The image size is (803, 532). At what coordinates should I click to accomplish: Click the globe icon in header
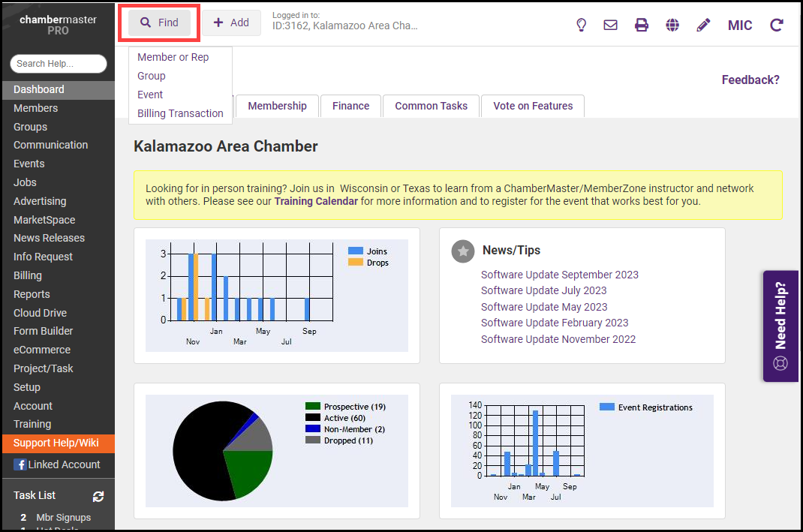click(672, 25)
